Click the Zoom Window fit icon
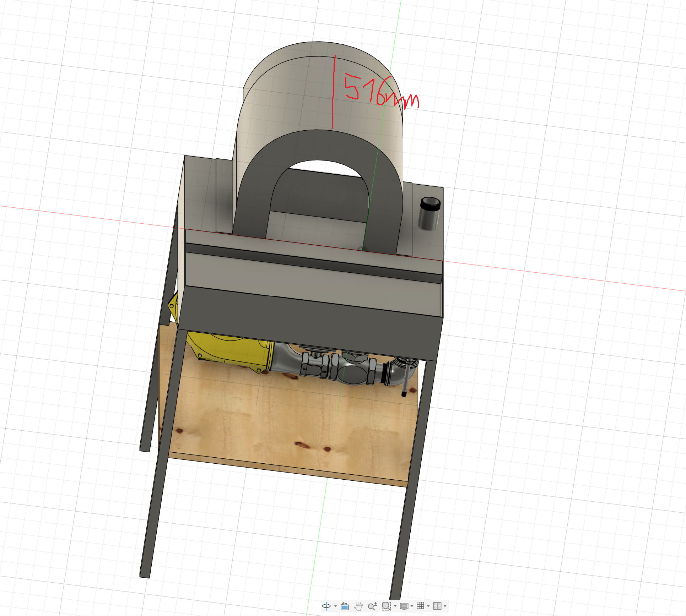The image size is (686, 616). 386,606
